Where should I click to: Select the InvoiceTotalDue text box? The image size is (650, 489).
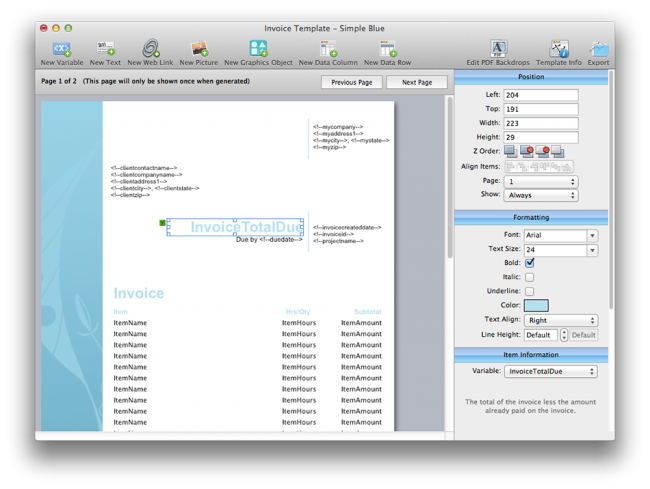(x=235, y=227)
